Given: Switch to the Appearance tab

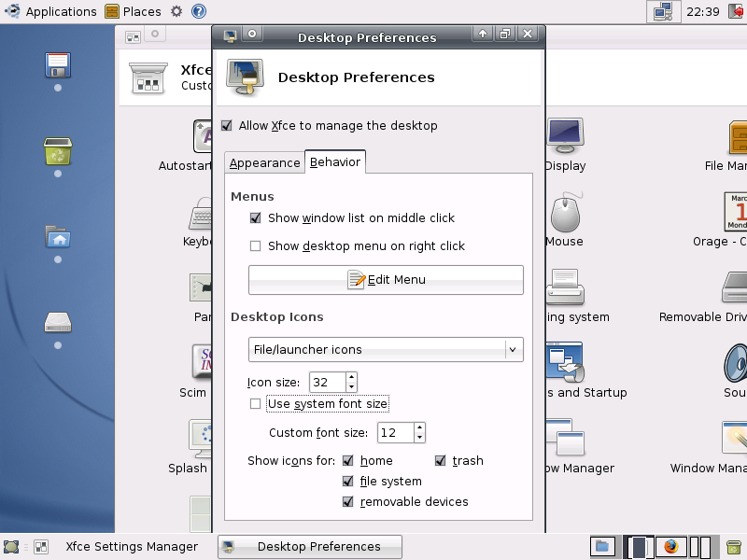Looking at the screenshot, I should [264, 162].
